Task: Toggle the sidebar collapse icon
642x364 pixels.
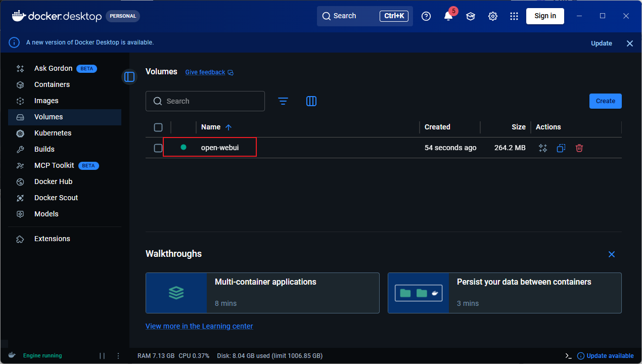Action: [x=129, y=77]
